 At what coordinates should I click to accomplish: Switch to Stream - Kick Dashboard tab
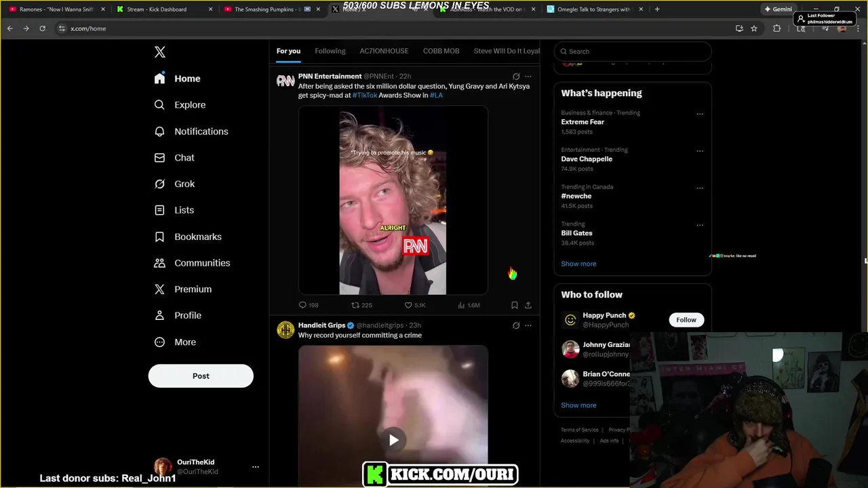(x=163, y=9)
